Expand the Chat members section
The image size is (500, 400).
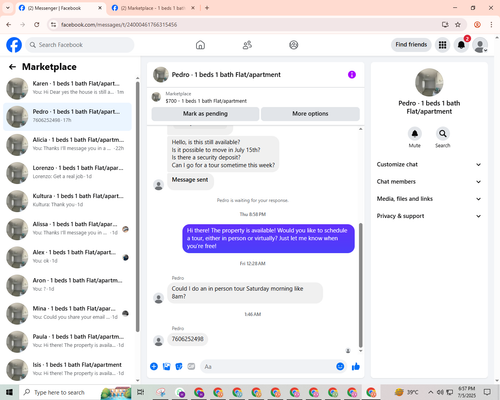click(x=429, y=182)
